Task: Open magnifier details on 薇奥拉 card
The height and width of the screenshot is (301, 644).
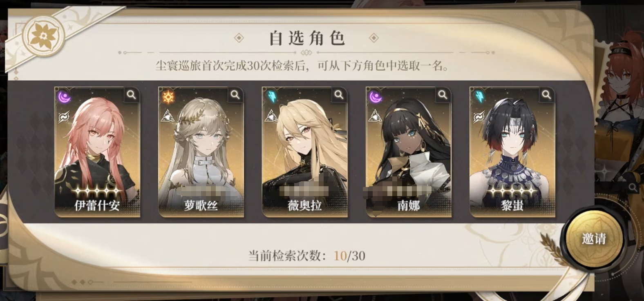Action: coord(339,95)
